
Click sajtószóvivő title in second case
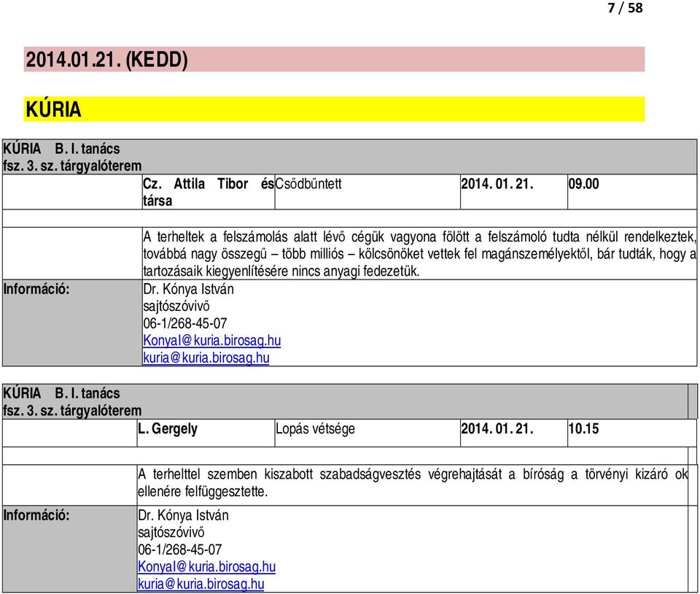click(171, 533)
